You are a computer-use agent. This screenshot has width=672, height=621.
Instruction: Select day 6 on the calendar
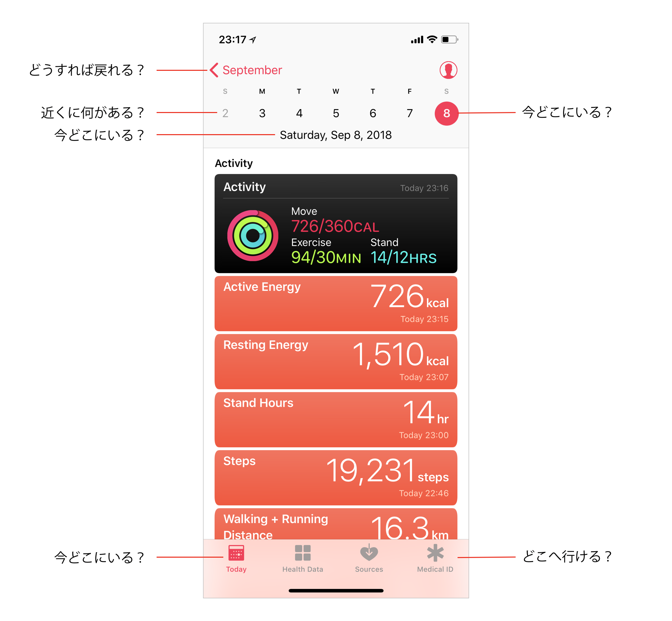373,113
